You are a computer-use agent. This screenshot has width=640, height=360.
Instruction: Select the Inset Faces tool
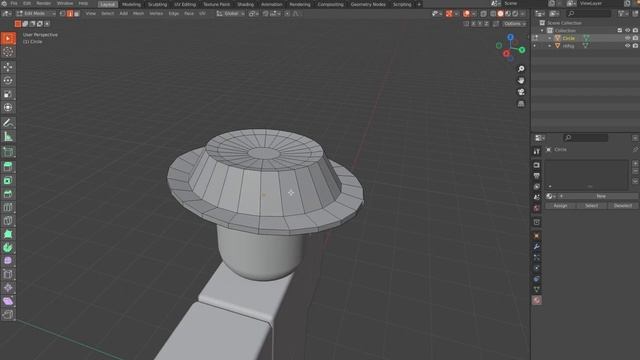pyautogui.click(x=8, y=180)
